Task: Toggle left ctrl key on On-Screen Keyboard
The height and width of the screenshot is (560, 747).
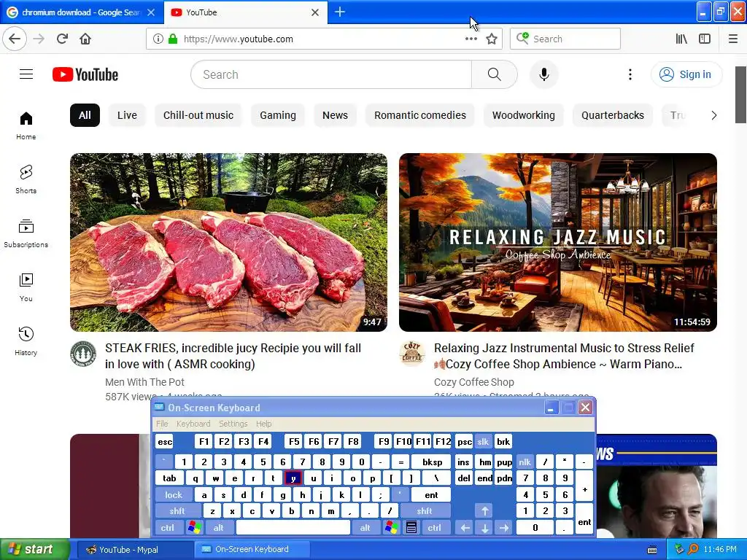Action: click(168, 528)
